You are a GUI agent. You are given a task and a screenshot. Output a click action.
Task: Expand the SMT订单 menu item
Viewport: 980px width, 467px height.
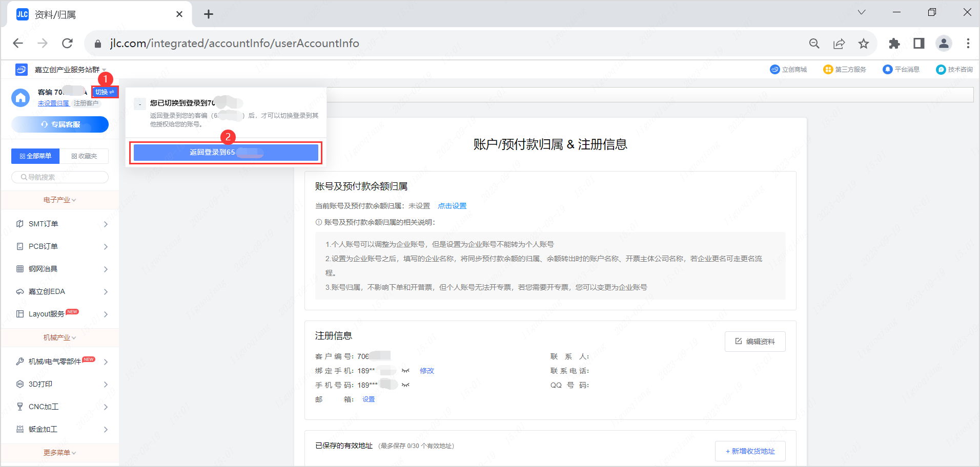(60, 224)
